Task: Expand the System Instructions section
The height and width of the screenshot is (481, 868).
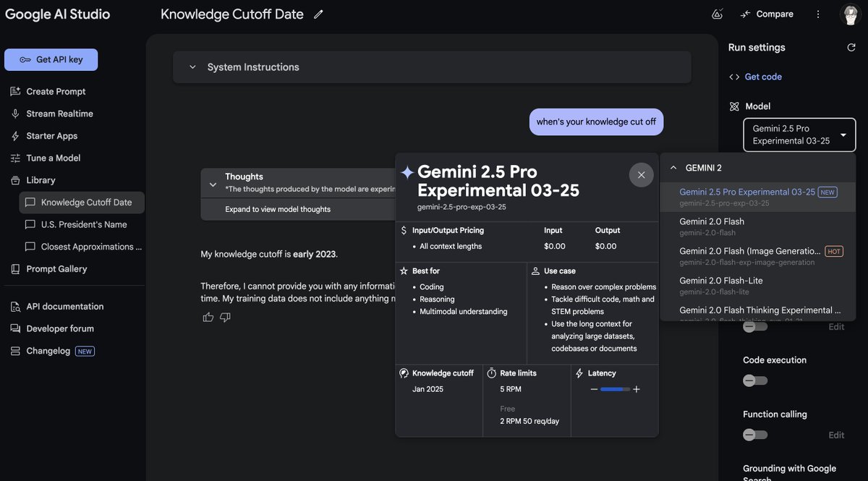Action: click(x=432, y=67)
